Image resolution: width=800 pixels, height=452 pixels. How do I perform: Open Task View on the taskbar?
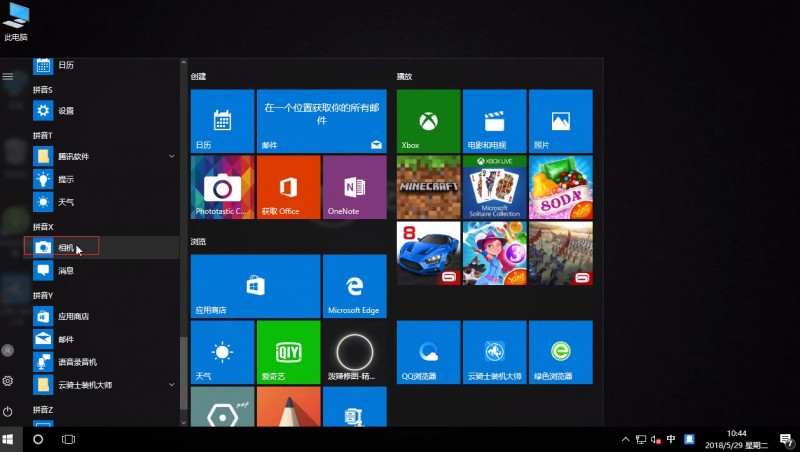tap(68, 439)
